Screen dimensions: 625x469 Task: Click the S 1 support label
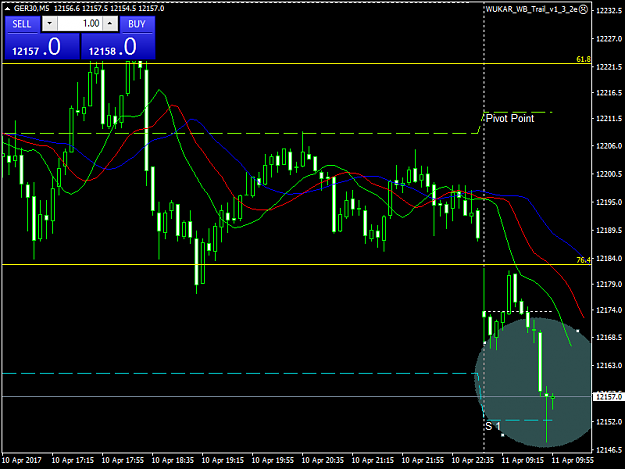coord(493,426)
